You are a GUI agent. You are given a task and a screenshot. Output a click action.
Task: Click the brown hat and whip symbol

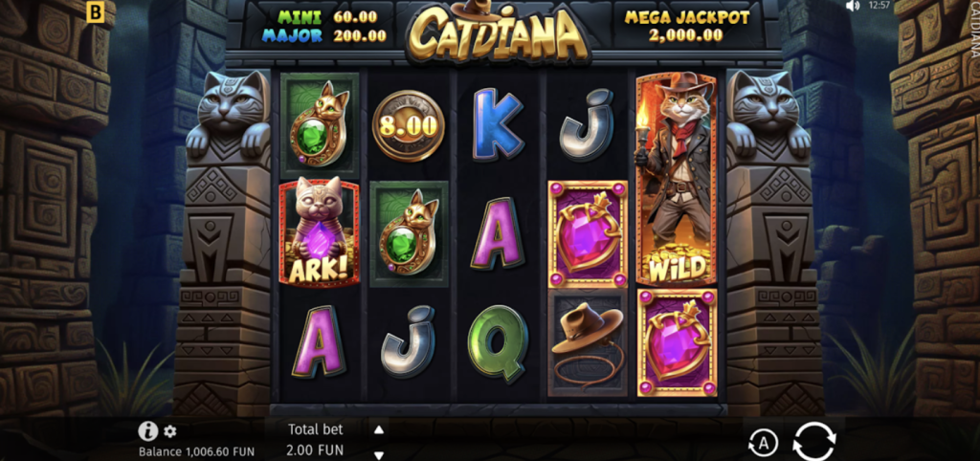pos(588,343)
